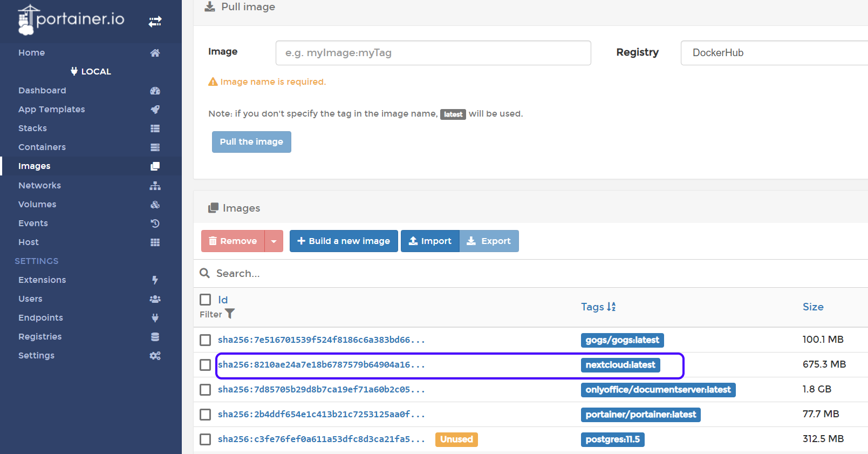
Task: Open the portainer.io logo
Action: [x=71, y=19]
